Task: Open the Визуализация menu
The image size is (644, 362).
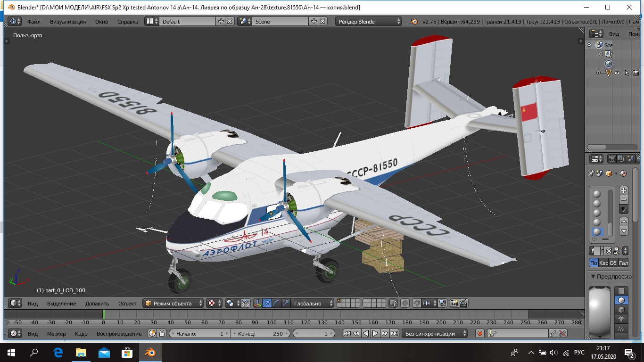Action: coord(68,22)
